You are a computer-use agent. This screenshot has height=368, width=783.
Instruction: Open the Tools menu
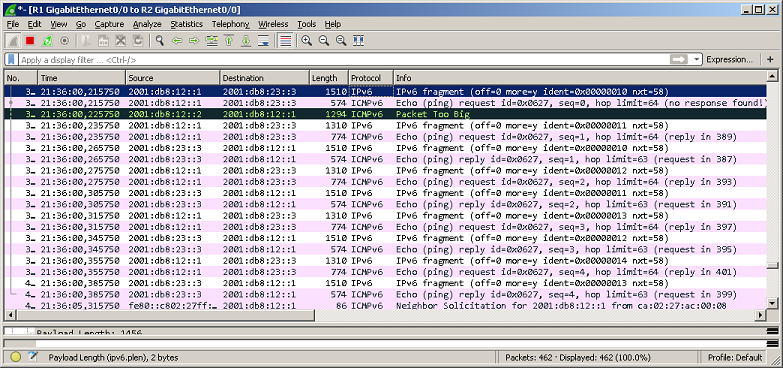307,24
